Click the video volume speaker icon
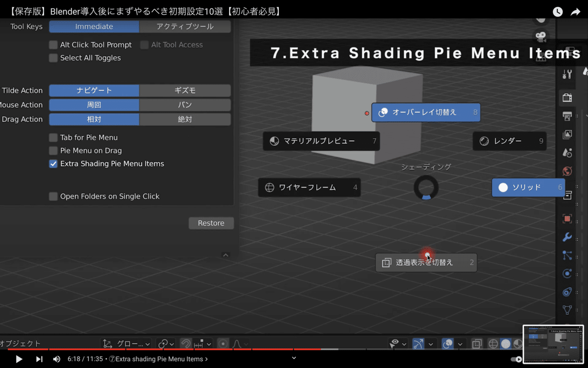 [56, 359]
